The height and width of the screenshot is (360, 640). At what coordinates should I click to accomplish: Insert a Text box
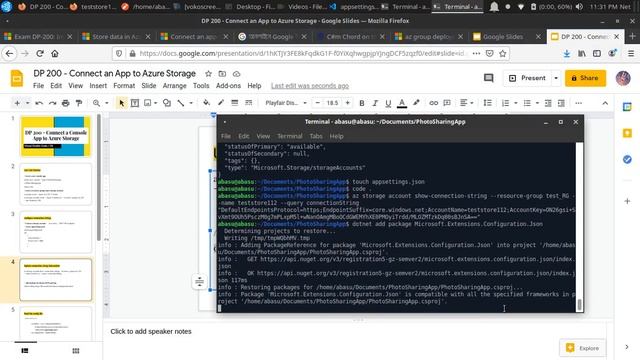click(x=135, y=103)
